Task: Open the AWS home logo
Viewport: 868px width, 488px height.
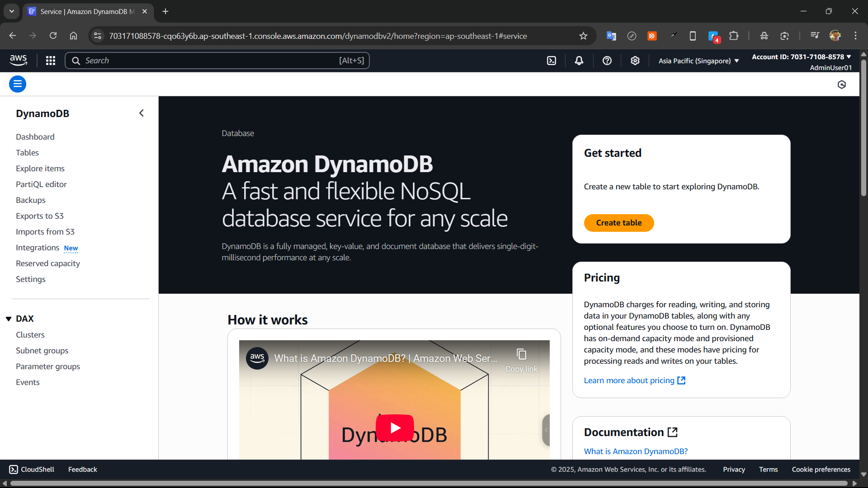Action: (18, 60)
